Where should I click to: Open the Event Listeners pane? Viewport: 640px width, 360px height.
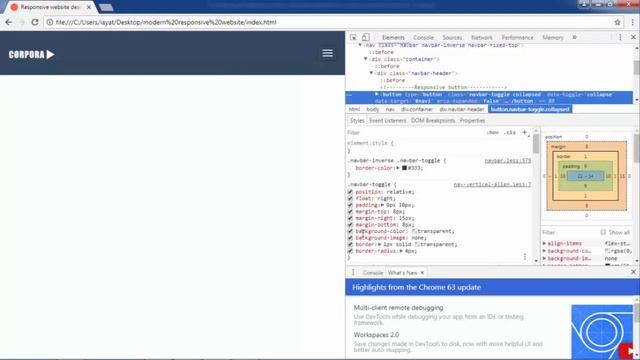tap(387, 120)
